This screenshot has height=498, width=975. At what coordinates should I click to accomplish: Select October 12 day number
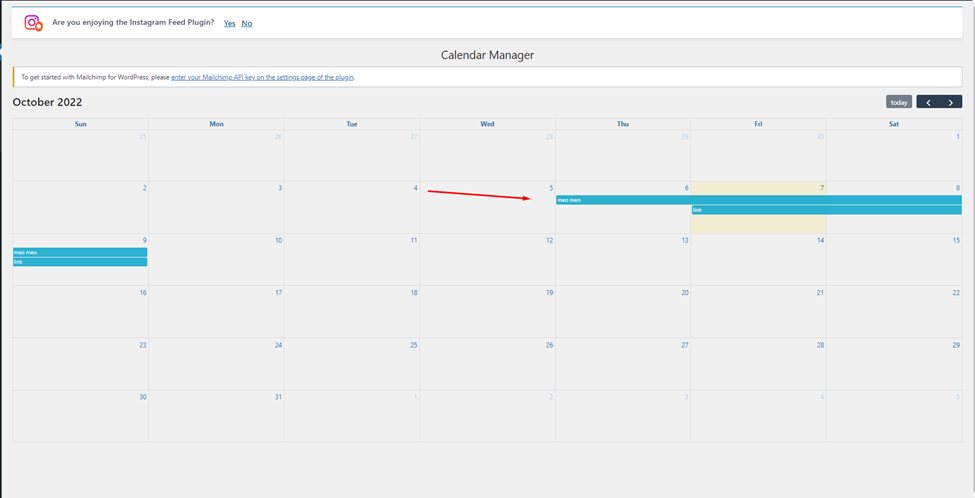pyautogui.click(x=550, y=240)
